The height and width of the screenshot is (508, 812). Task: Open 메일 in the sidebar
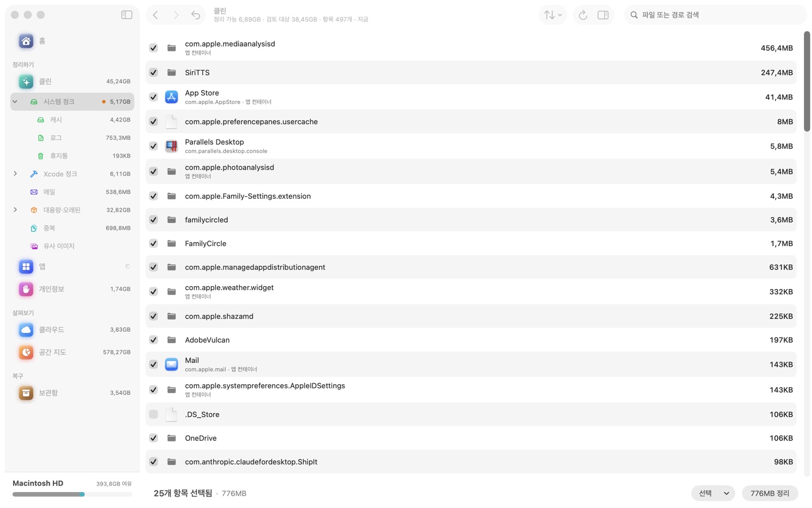click(x=72, y=192)
